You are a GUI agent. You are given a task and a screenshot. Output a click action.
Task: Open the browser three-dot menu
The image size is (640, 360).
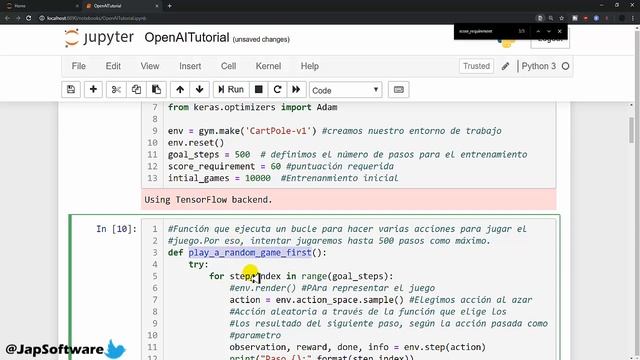633,18
